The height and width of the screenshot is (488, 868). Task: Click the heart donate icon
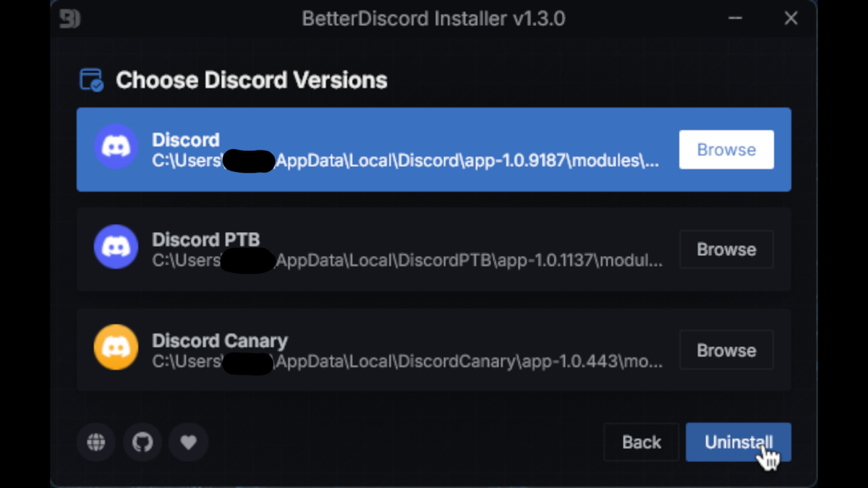[189, 442]
